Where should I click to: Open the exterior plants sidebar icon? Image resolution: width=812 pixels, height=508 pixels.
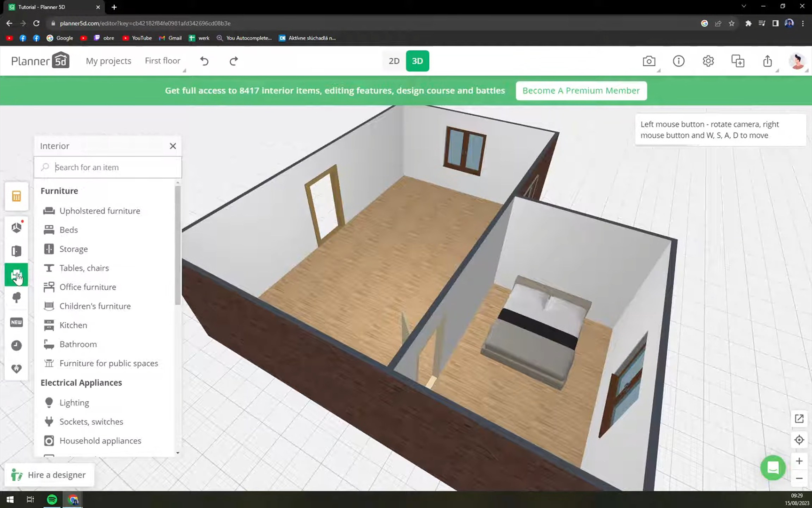click(16, 298)
